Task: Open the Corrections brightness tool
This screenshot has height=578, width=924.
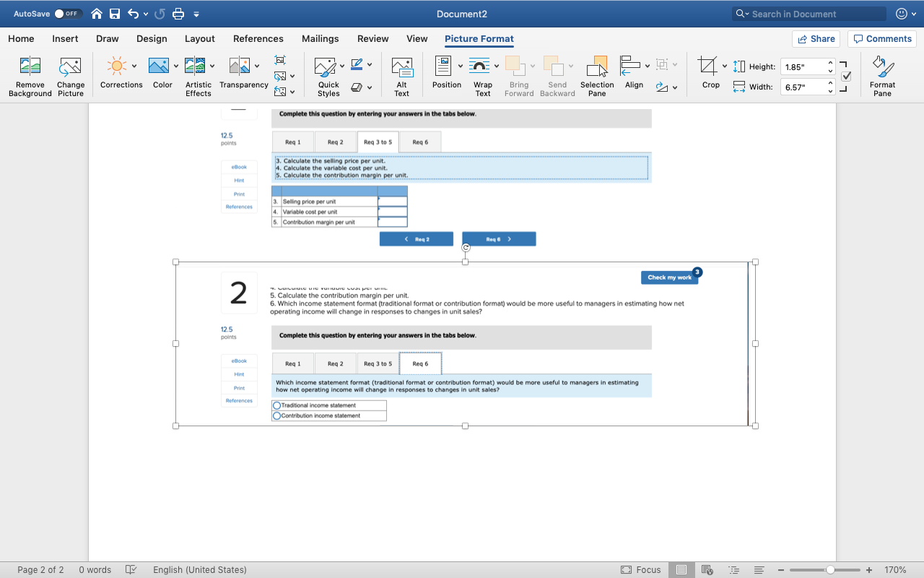Action: coord(116,66)
